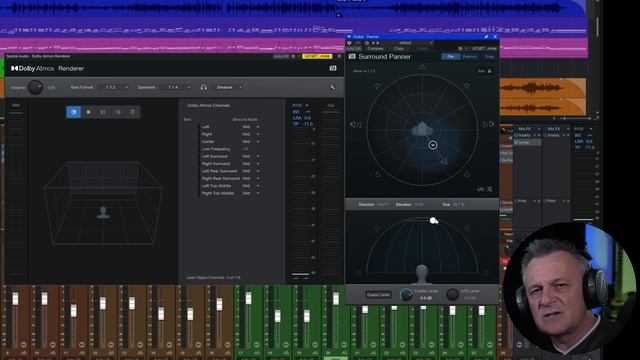Viewport: 640px width, 360px height.
Task: Select the first blue view mode icon
Action: pos(73,112)
